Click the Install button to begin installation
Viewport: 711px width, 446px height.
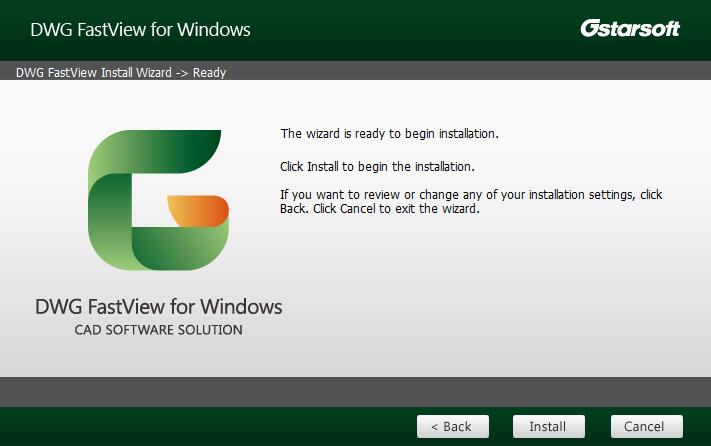pyautogui.click(x=547, y=426)
